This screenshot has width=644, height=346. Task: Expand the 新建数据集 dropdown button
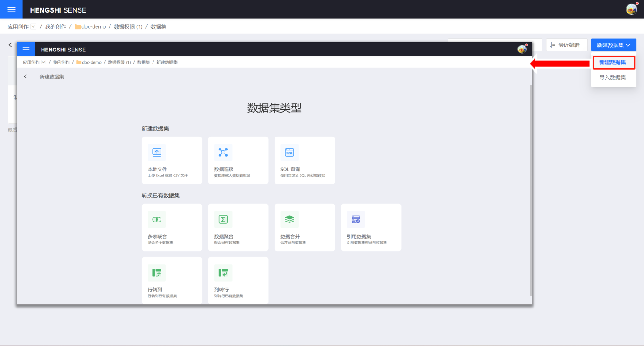pos(614,45)
